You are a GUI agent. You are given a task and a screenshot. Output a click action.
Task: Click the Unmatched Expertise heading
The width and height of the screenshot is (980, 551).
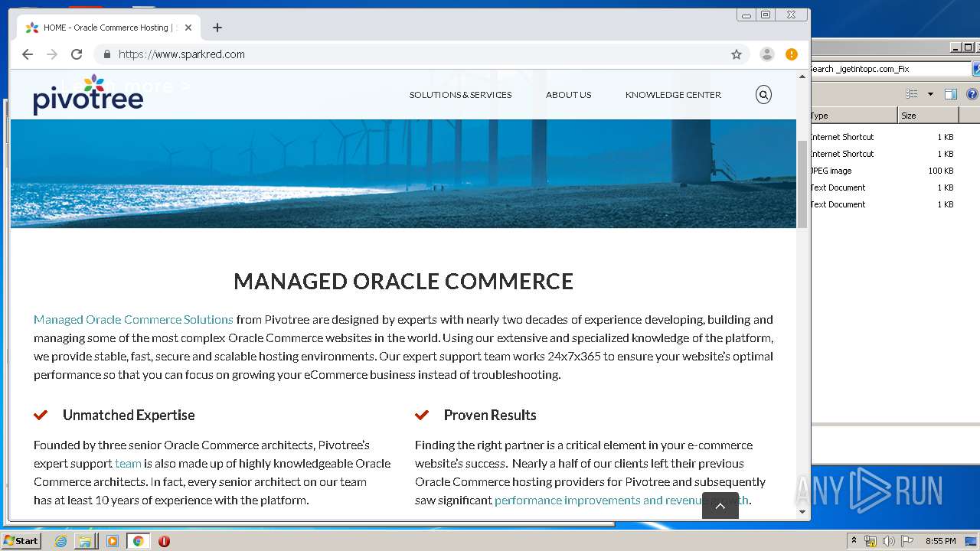point(129,415)
